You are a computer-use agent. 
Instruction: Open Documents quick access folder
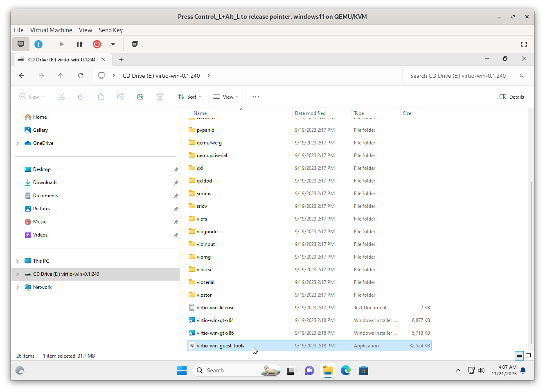click(45, 196)
